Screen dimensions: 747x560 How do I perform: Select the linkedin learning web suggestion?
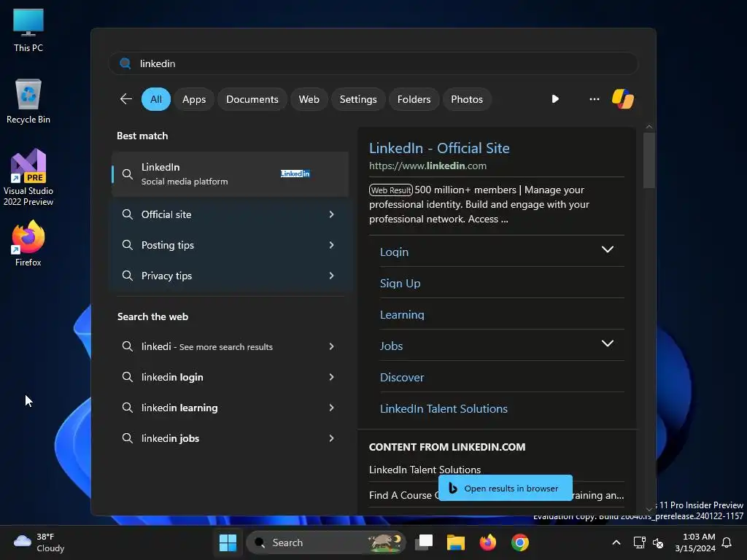click(230, 407)
